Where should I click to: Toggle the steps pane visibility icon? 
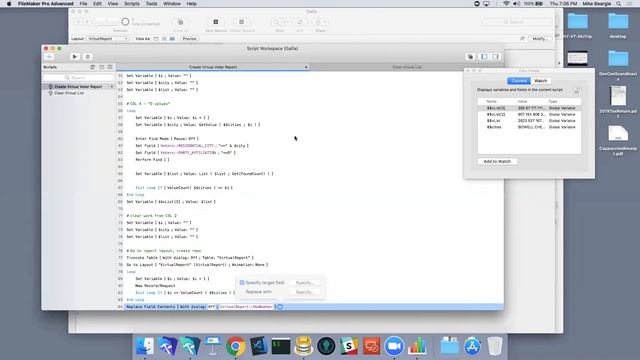point(496,57)
